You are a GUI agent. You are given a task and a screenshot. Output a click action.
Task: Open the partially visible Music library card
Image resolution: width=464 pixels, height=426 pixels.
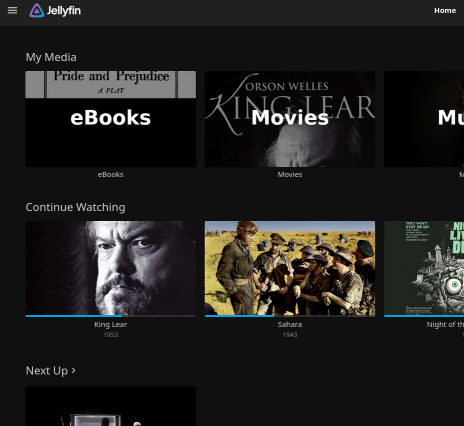pos(424,119)
